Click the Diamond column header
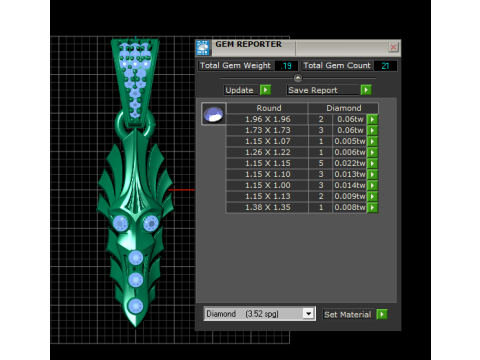The width and height of the screenshot is (480, 360). point(344,108)
